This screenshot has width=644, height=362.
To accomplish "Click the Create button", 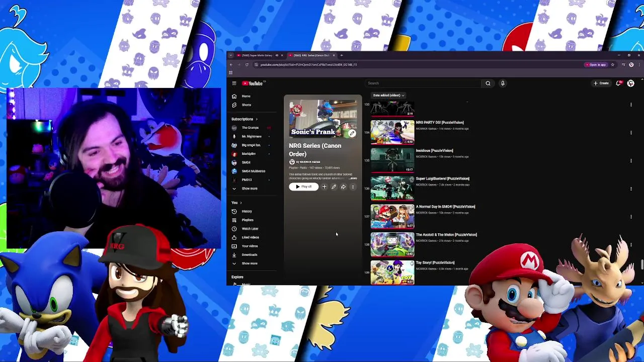I will (x=602, y=83).
